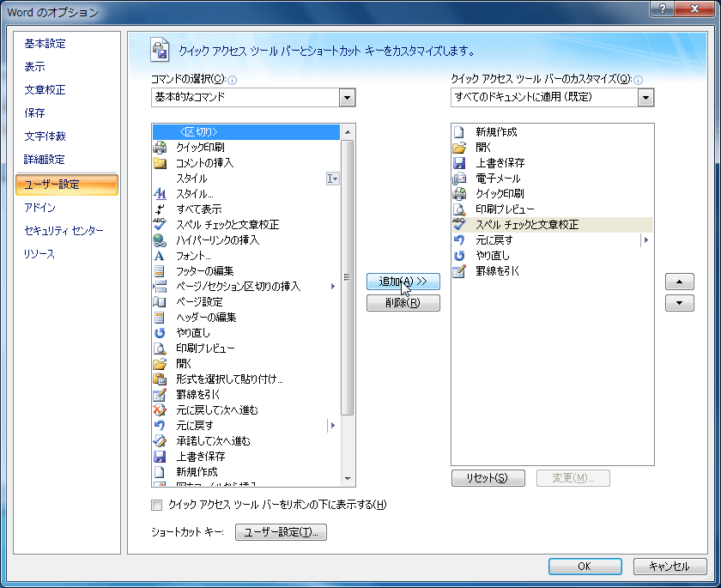
Task: Expand 元に戻す arrow in the right list
Action: pyautogui.click(x=646, y=240)
